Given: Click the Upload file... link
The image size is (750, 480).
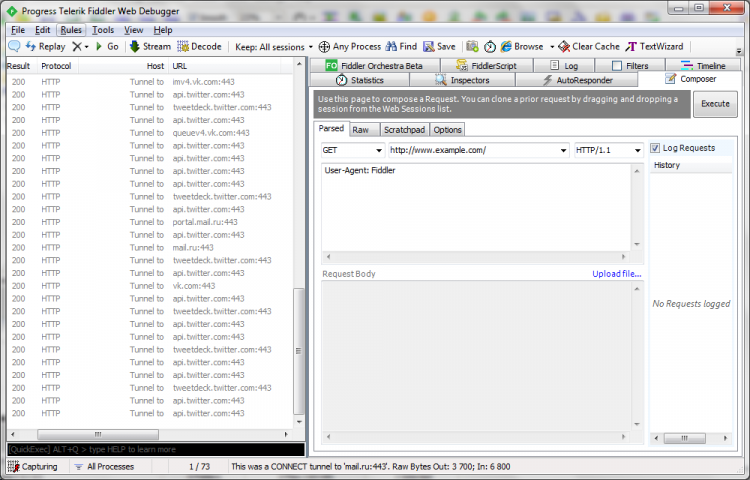Looking at the screenshot, I should coord(617,273).
